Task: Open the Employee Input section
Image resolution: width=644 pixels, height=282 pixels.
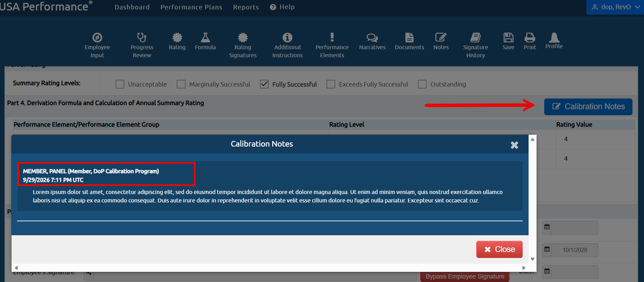Action: click(97, 45)
